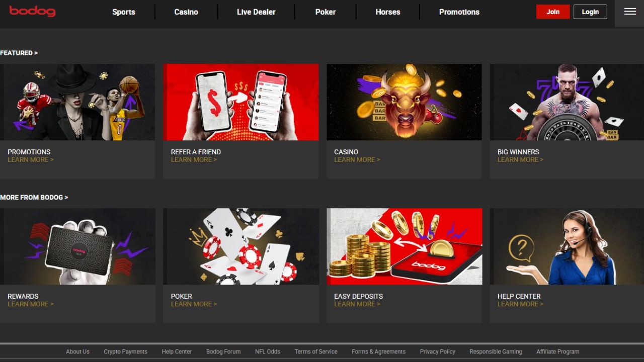
Task: Click Learn More under Help Center card
Action: 521,304
